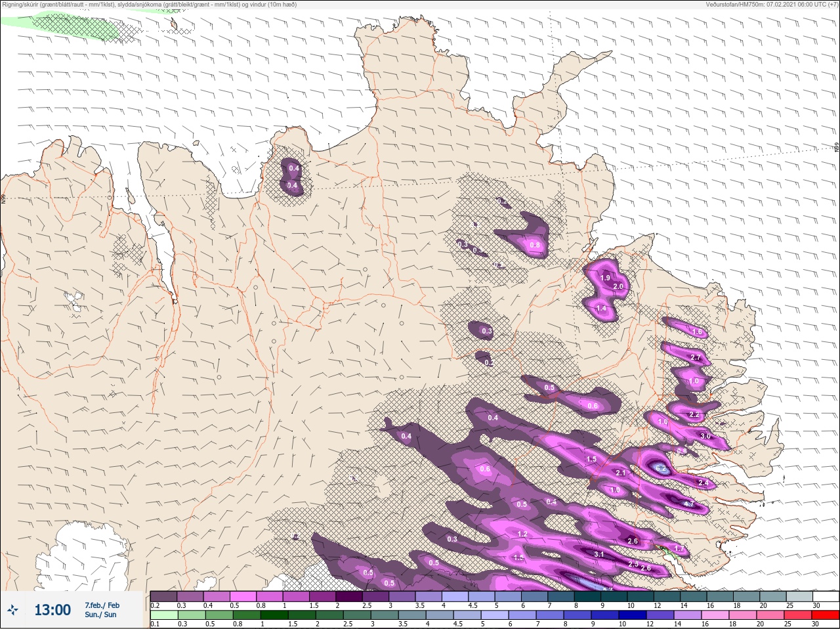Click the 1.6 precipitation value on the map
The width and height of the screenshot is (840, 629).
[698, 332]
